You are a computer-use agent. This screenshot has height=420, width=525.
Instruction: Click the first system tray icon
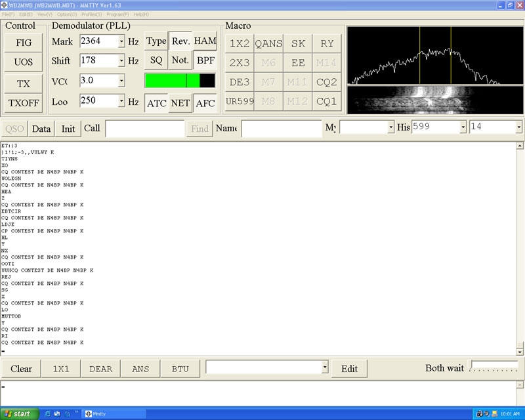click(479, 413)
